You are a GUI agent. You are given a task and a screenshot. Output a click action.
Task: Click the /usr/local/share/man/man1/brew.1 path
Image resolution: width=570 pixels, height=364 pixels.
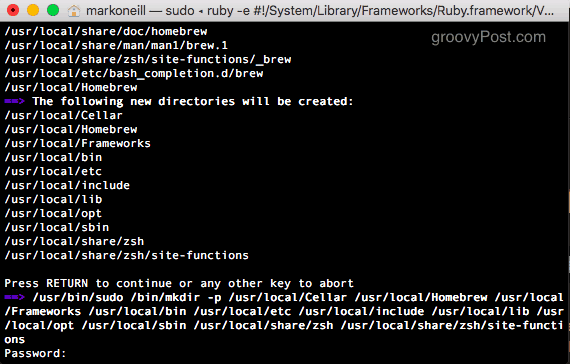[x=116, y=45]
